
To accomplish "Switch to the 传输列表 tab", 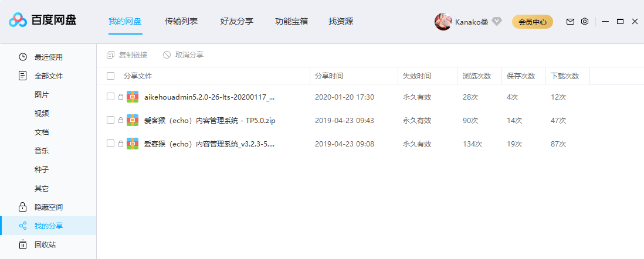I will [181, 21].
